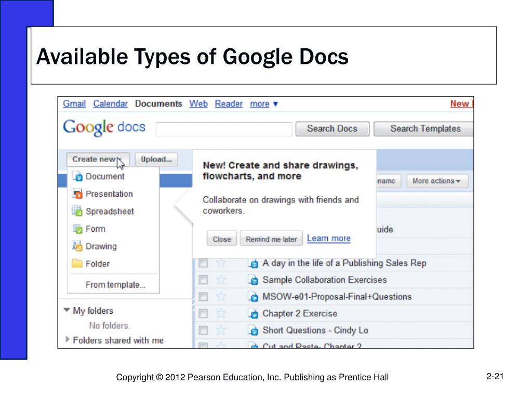Click the Form icon in the dropdown

[77, 229]
